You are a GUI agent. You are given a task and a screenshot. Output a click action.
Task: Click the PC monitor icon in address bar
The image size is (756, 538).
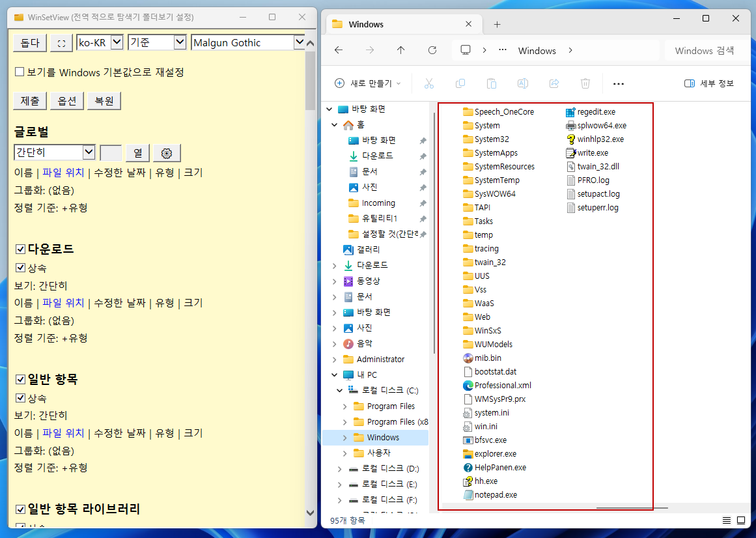pos(466,50)
